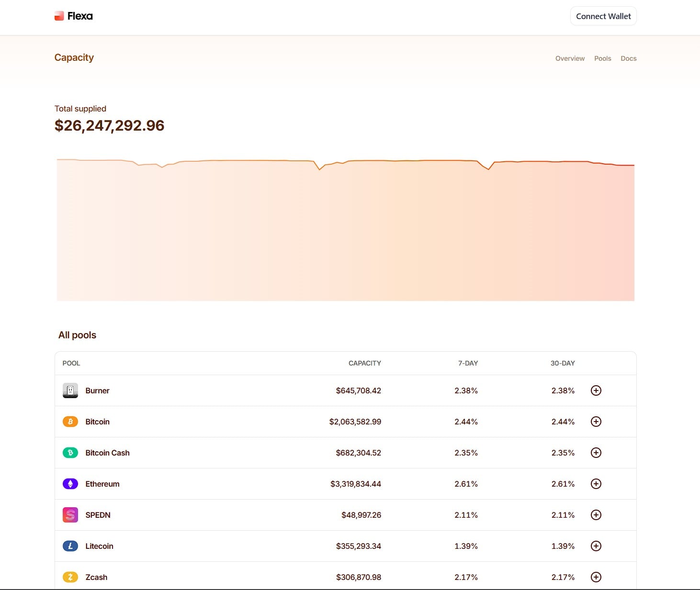Image resolution: width=700 pixels, height=590 pixels.
Task: Select the Zcash pool name
Action: pos(96,577)
